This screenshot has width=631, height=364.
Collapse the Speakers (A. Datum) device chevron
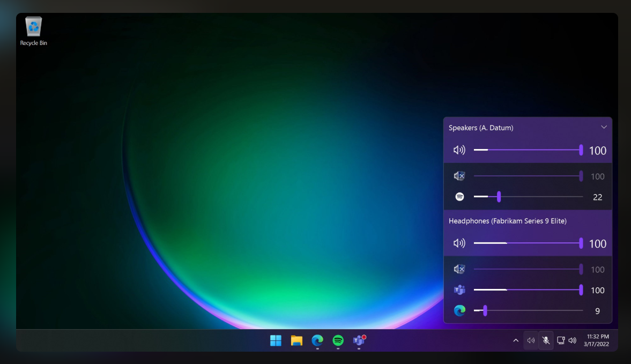click(604, 127)
